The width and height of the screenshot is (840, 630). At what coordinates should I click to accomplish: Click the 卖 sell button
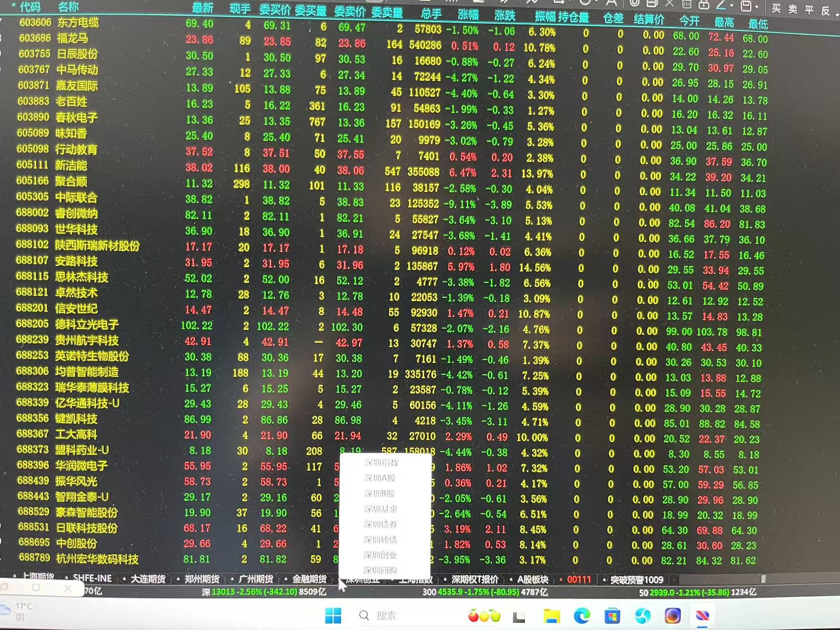[793, 9]
